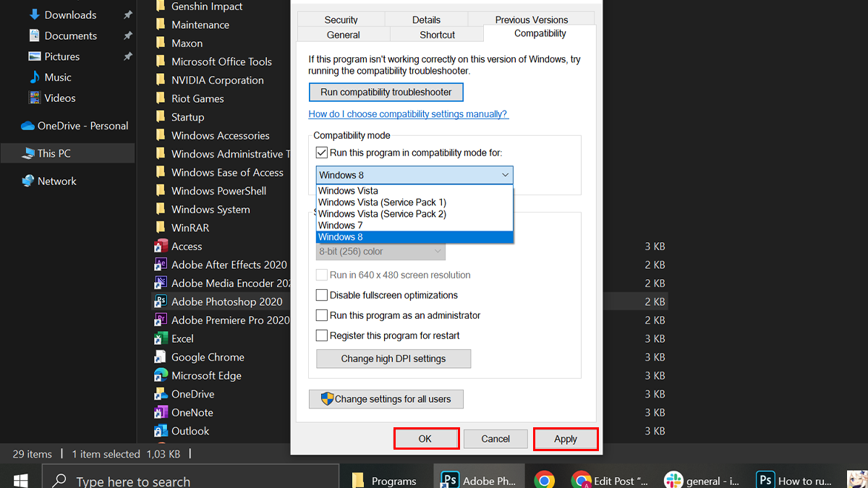The height and width of the screenshot is (488, 868).
Task: Click the Adobe Media Encoder icon in list
Action: click(x=161, y=283)
